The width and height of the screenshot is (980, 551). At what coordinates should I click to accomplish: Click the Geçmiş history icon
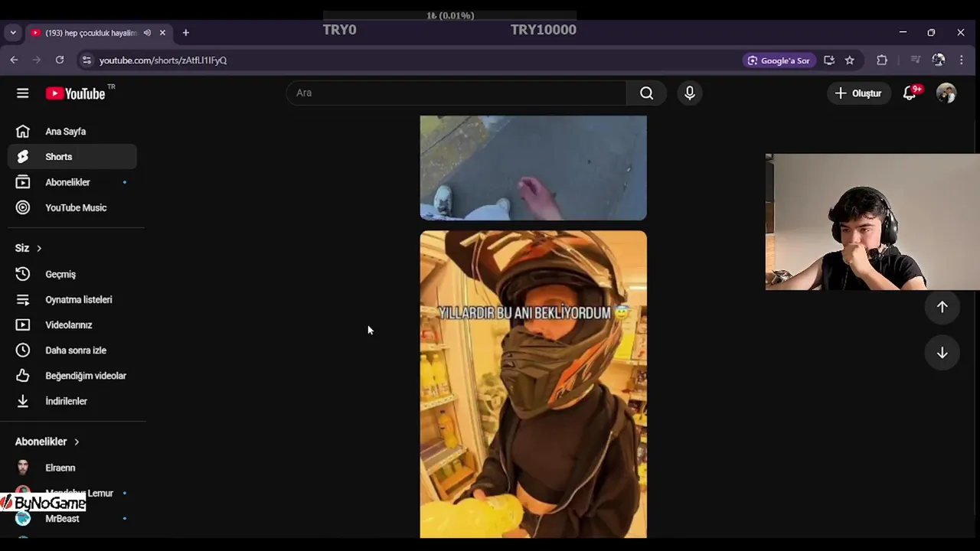[x=23, y=274]
